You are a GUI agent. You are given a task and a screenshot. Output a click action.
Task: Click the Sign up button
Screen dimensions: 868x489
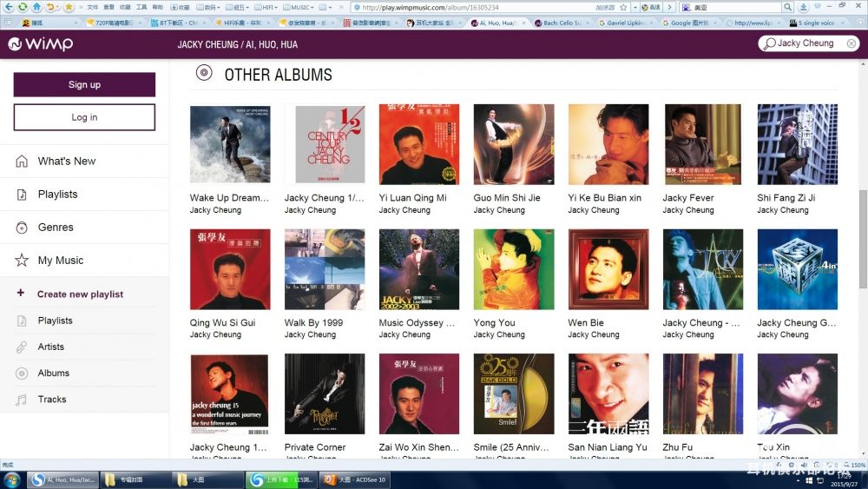(84, 85)
